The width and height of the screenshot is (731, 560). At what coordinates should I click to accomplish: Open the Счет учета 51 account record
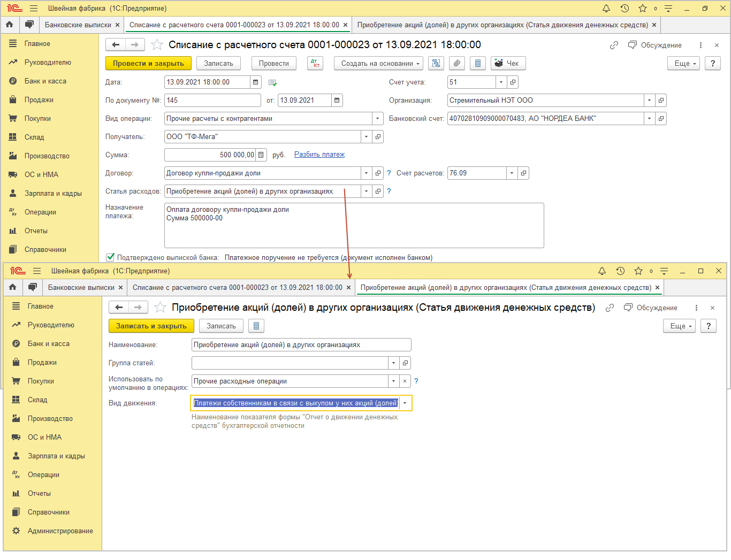click(x=513, y=82)
